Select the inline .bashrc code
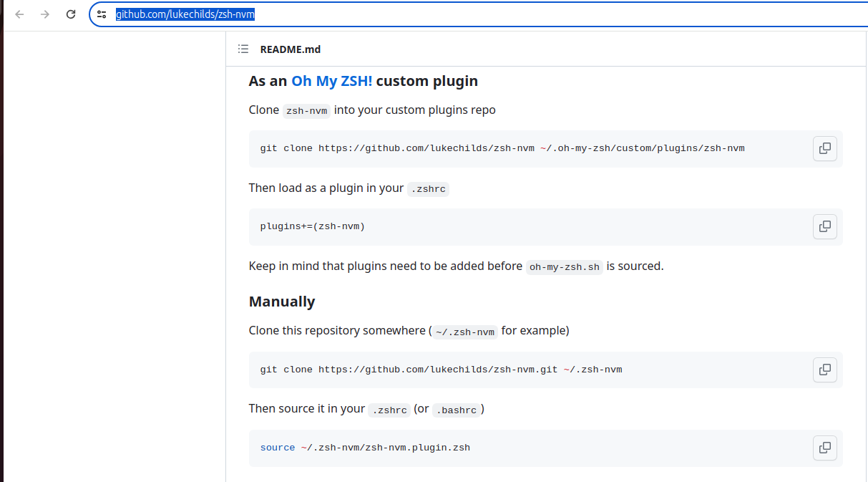Image resolution: width=868 pixels, height=482 pixels. coord(457,410)
